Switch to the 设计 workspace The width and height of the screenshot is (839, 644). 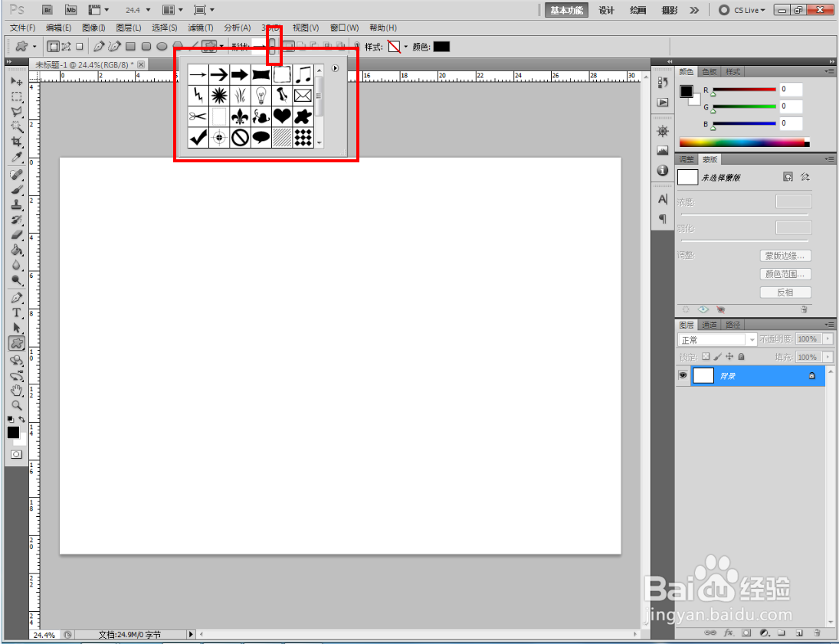[606, 10]
